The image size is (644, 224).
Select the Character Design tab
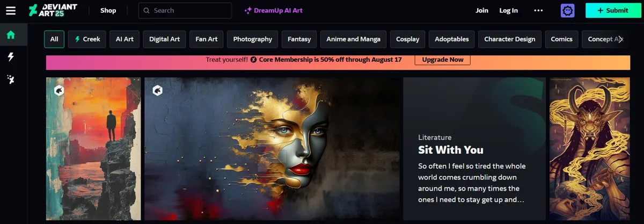(x=510, y=39)
